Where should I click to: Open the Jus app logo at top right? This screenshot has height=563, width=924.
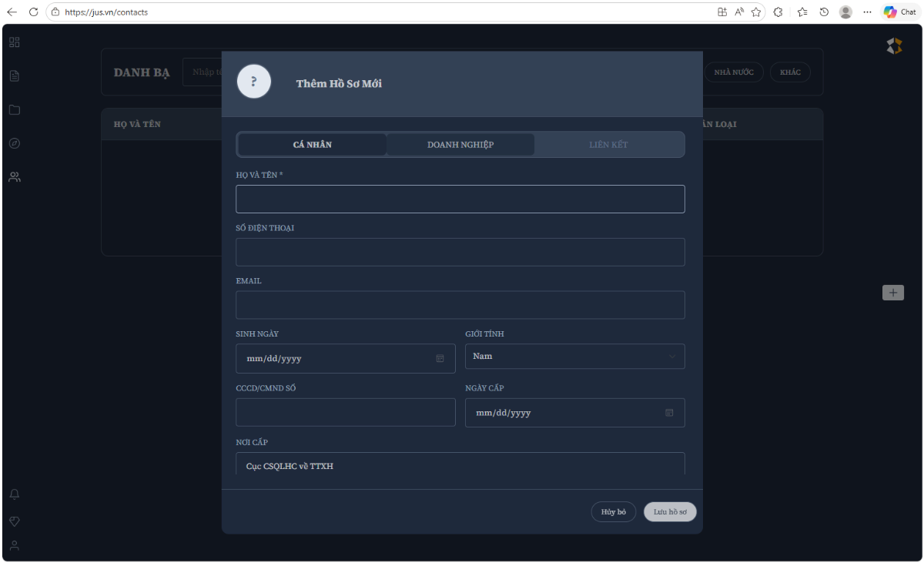894,45
